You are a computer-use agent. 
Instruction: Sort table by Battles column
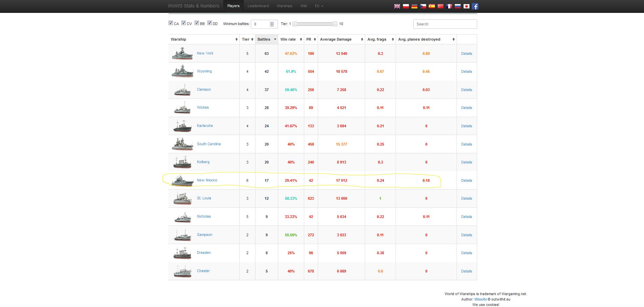[x=267, y=39]
